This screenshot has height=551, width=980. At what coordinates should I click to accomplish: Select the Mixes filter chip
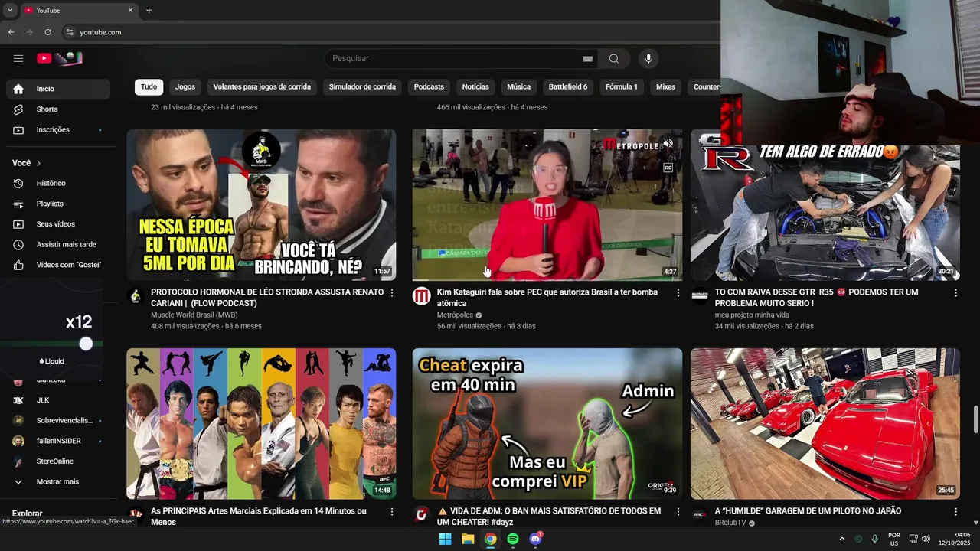point(666,87)
